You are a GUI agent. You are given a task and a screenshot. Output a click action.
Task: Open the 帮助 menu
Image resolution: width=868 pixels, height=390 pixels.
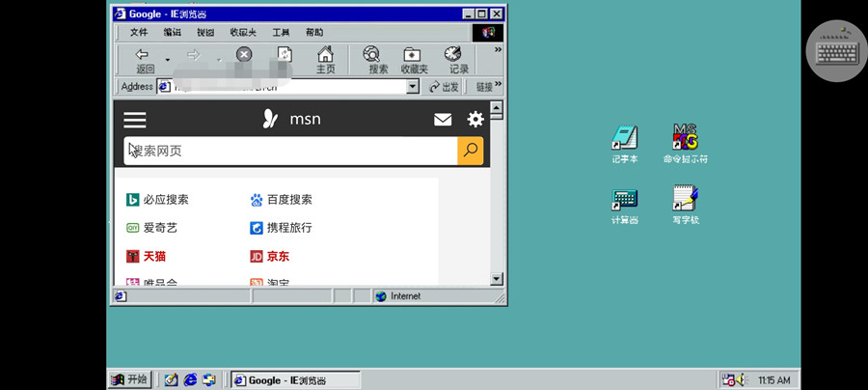(313, 33)
